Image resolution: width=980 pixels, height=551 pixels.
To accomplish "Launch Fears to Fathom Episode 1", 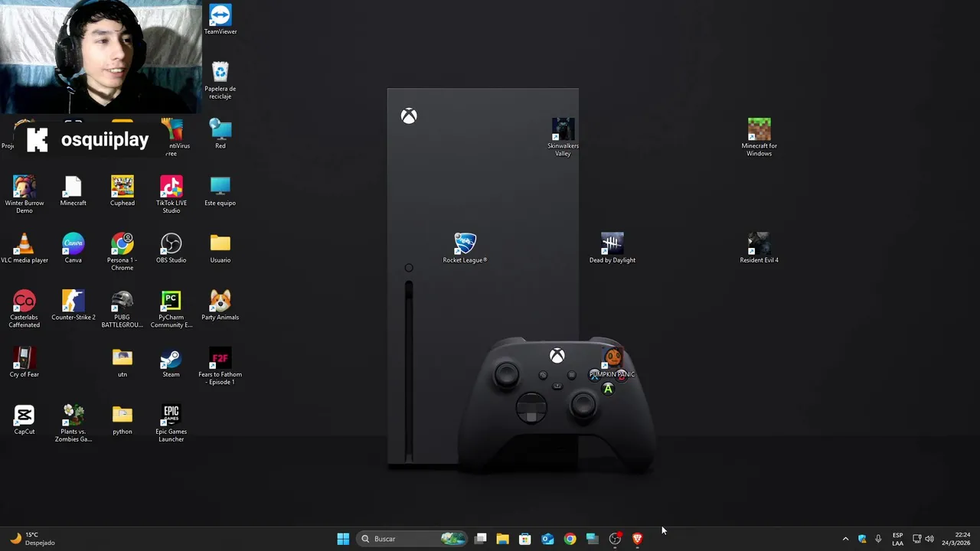I will [x=220, y=366].
